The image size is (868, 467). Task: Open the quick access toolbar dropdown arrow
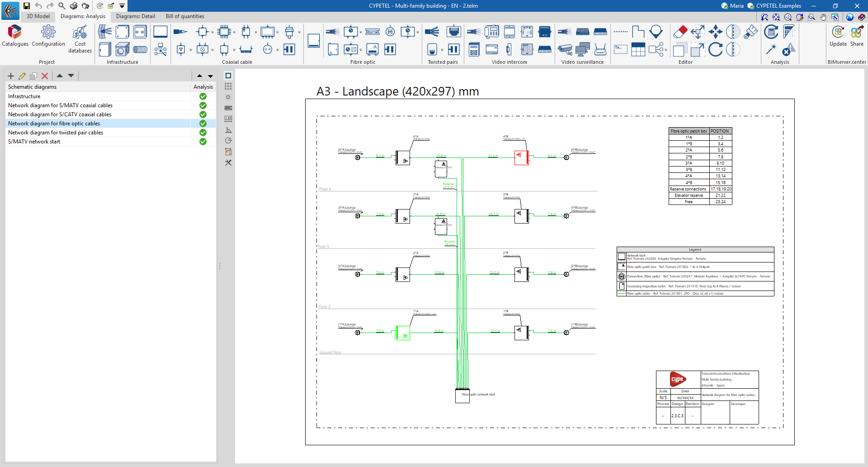122,6
